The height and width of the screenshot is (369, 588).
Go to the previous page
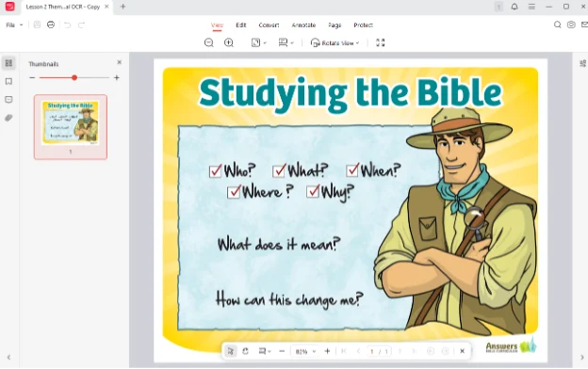358,351
